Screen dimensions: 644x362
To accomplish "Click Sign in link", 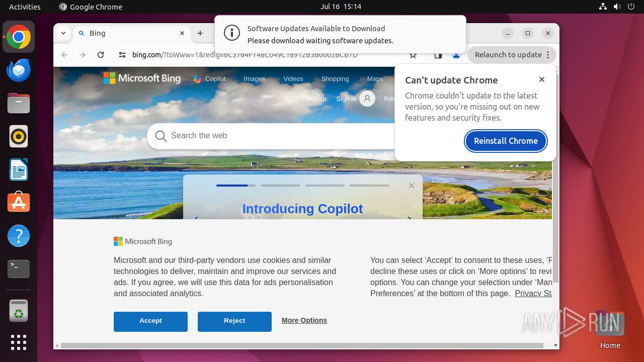I will click(346, 99).
